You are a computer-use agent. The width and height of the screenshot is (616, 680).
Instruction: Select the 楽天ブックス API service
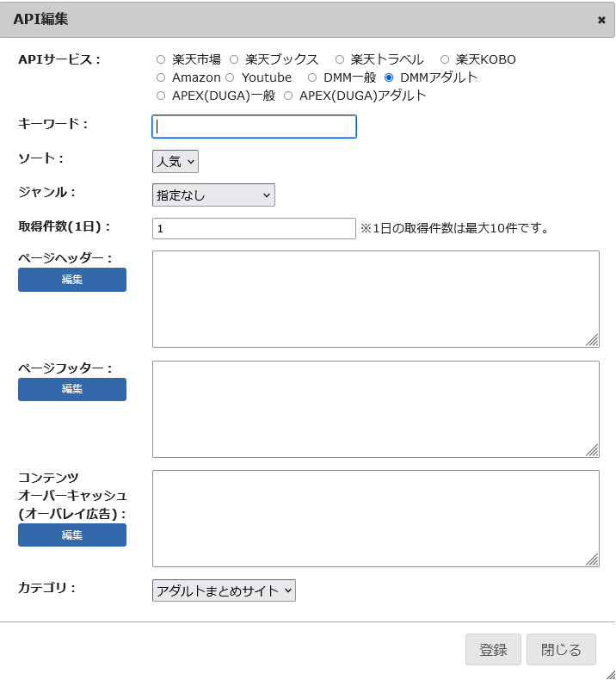coord(233,59)
